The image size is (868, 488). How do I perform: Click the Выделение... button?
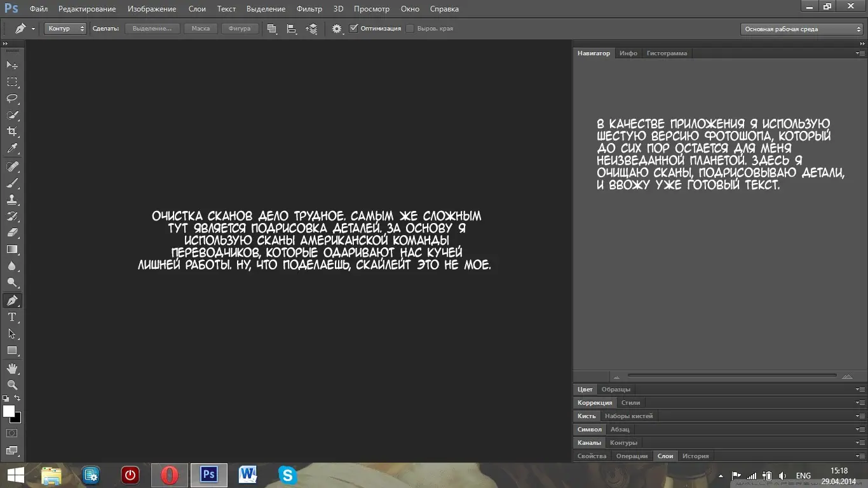coord(152,29)
